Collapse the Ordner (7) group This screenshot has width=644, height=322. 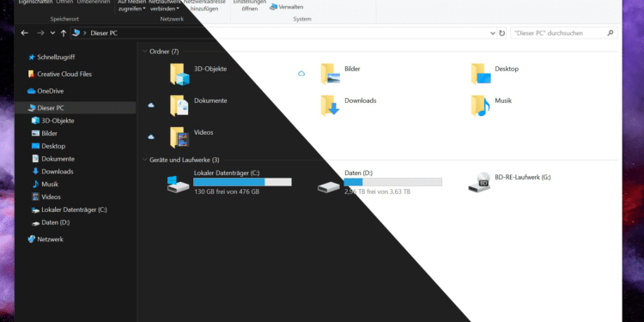click(x=144, y=52)
